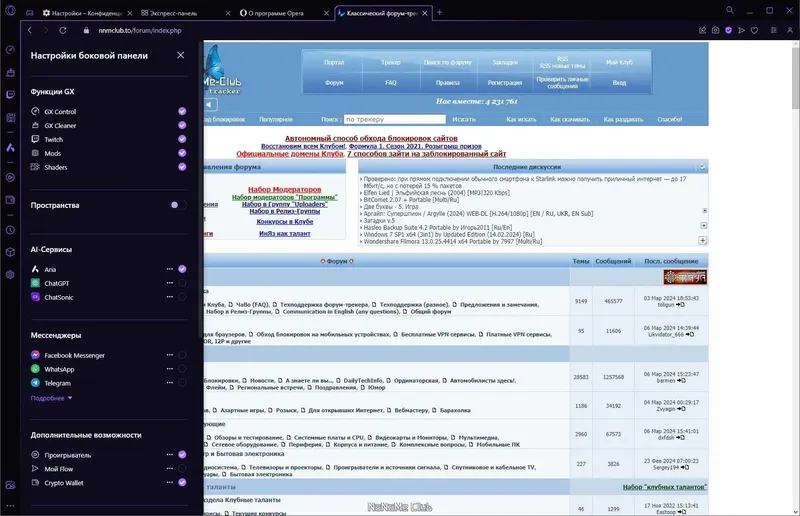
Task: Open the Набор Модераторов link
Action: [285, 189]
